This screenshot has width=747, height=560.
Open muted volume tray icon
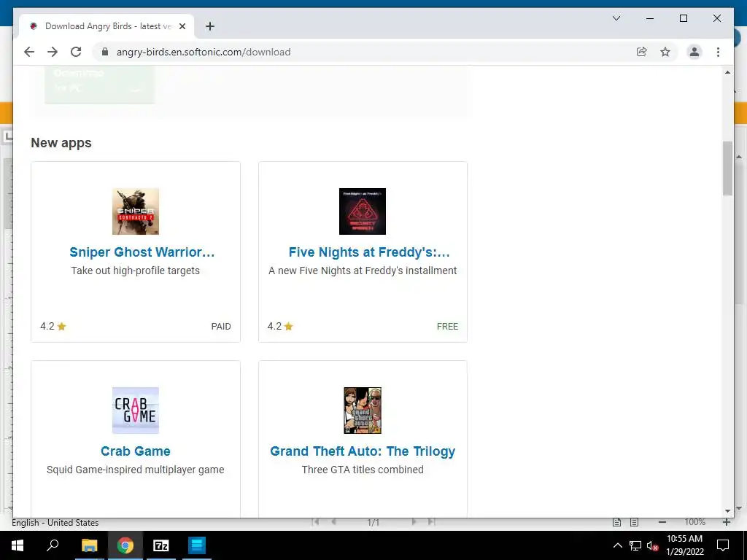tap(653, 545)
